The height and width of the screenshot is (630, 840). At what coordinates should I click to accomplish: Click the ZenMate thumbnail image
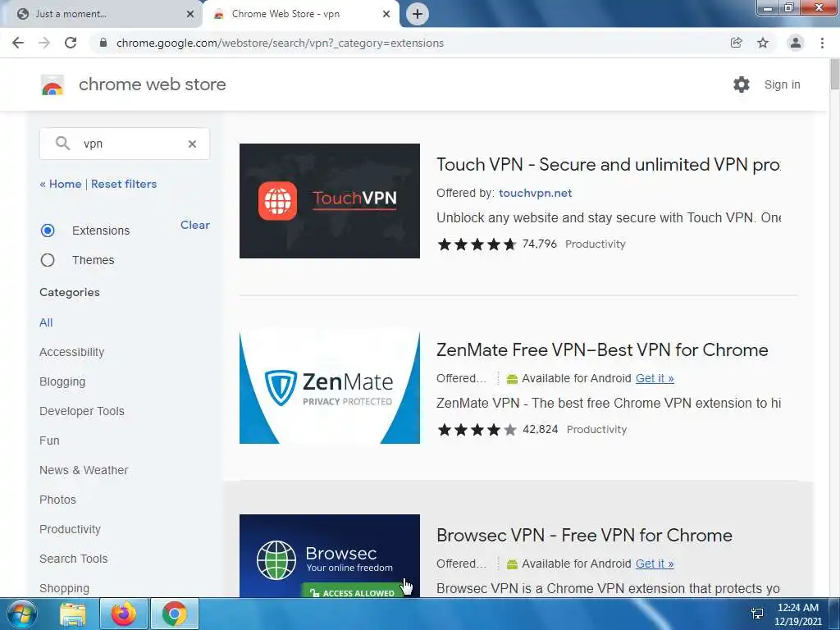pos(330,388)
